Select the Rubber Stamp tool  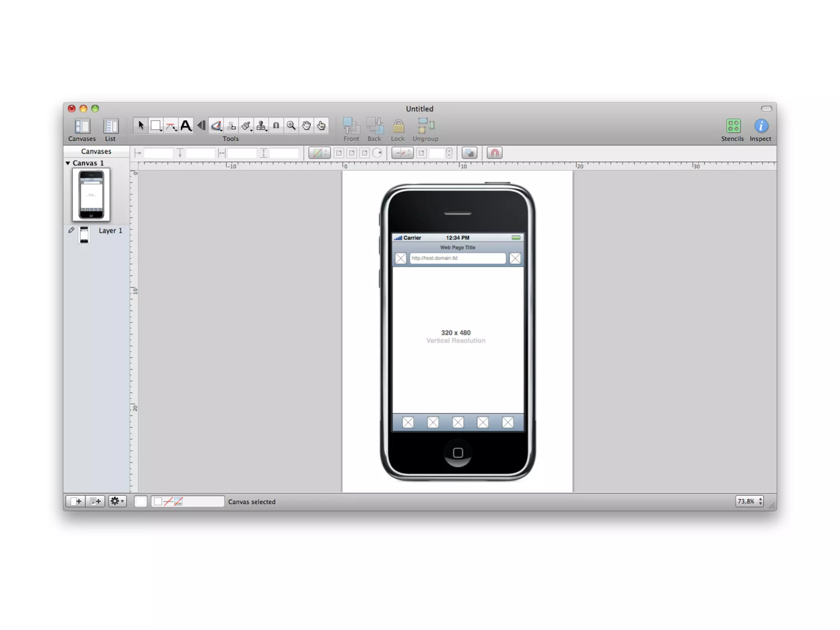click(261, 126)
